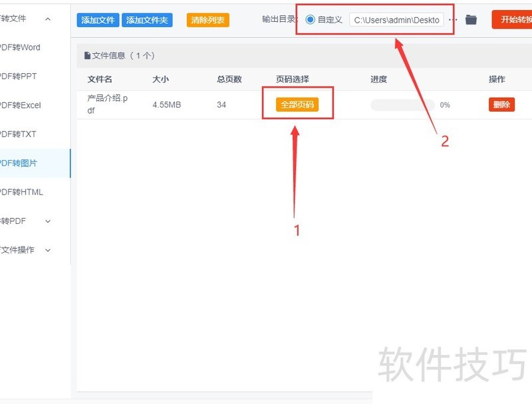The width and height of the screenshot is (532, 404).
Task: Open PDF转PPT in sidebar
Action: pos(19,76)
